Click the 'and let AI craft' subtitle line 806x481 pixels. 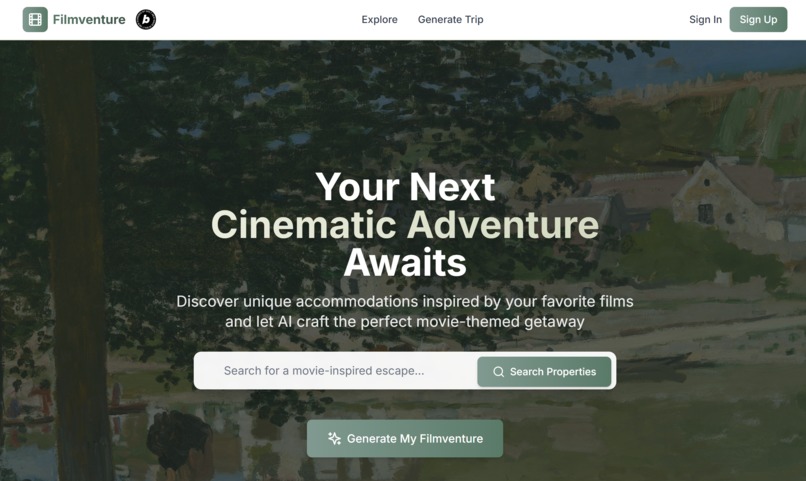point(405,322)
